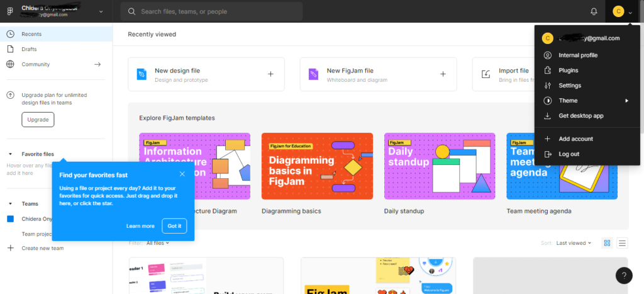This screenshot has width=644, height=294.
Task: Click the Plugins icon in menu
Action: (x=547, y=71)
